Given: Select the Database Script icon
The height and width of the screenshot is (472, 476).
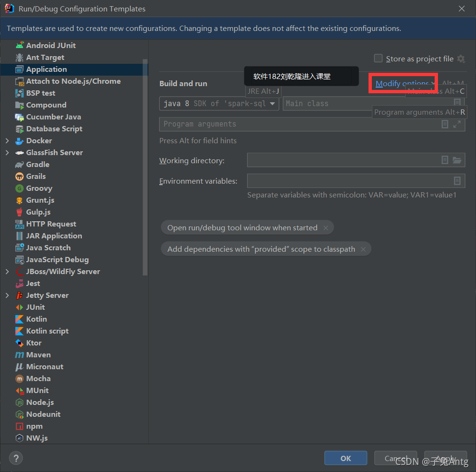Looking at the screenshot, I should click(19, 129).
